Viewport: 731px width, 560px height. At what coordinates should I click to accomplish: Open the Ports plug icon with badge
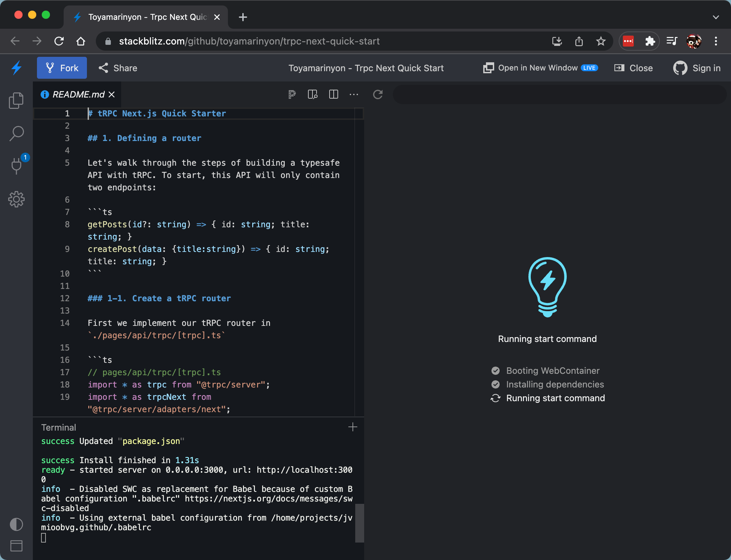click(17, 166)
